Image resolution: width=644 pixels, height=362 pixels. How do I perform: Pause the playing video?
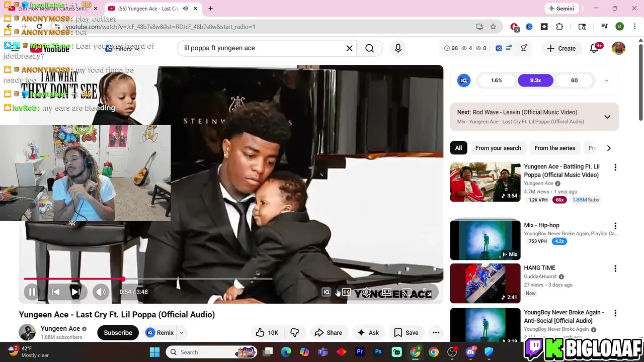pos(32,292)
